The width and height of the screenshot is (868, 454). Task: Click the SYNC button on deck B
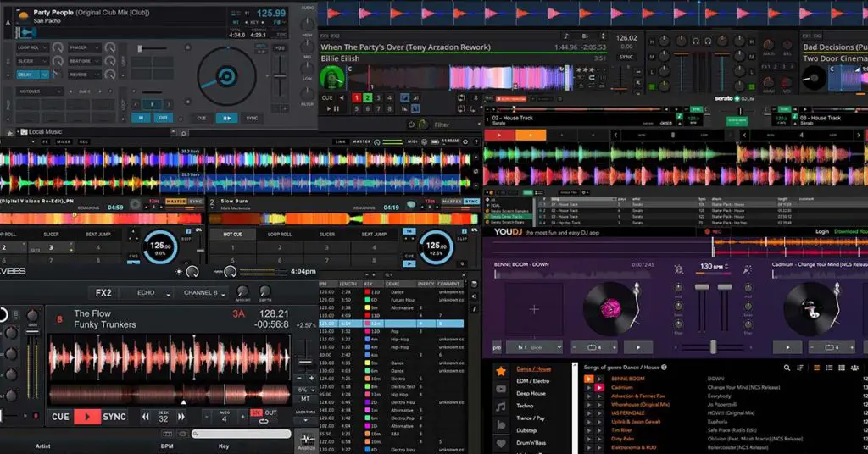point(114,417)
